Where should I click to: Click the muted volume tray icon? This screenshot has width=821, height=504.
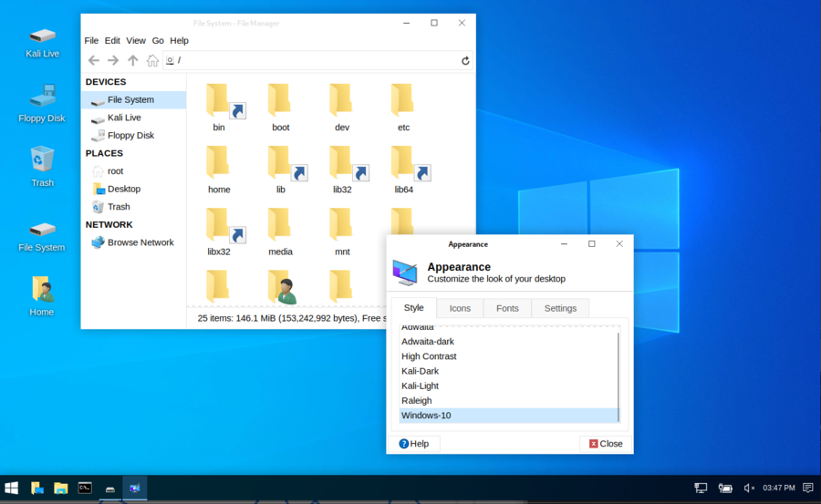click(749, 488)
